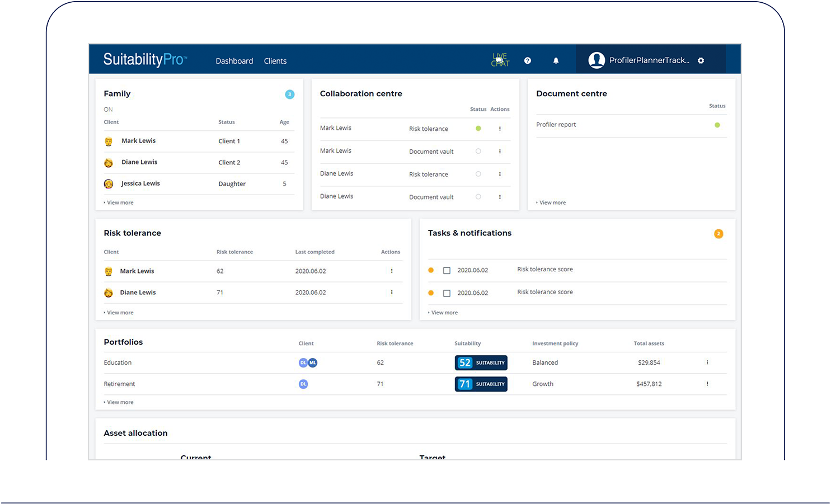Image resolution: width=831 pixels, height=504 pixels.
Task: Click the user profile avatar icon
Action: point(597,60)
